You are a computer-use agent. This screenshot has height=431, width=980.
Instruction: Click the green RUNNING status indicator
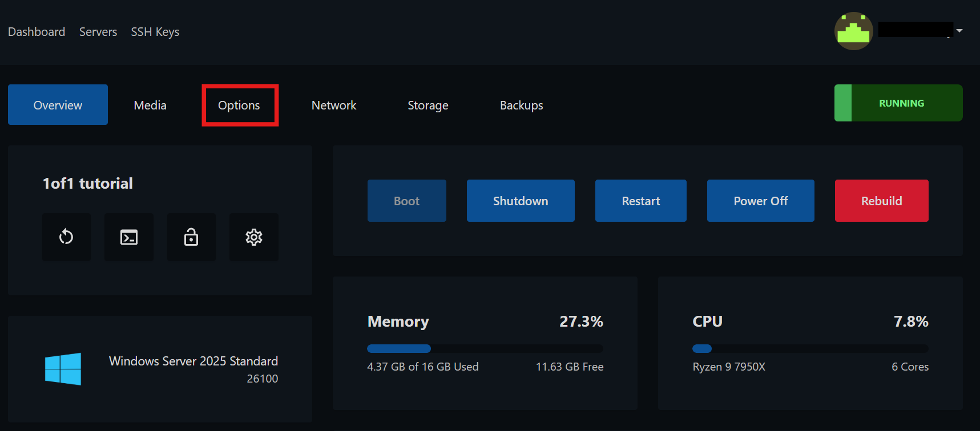(x=898, y=103)
